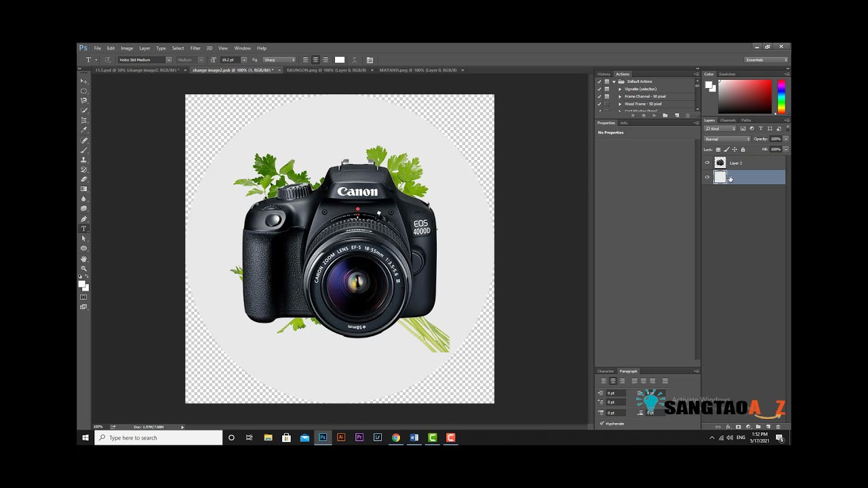Center text alignment in options bar

[x=315, y=60]
